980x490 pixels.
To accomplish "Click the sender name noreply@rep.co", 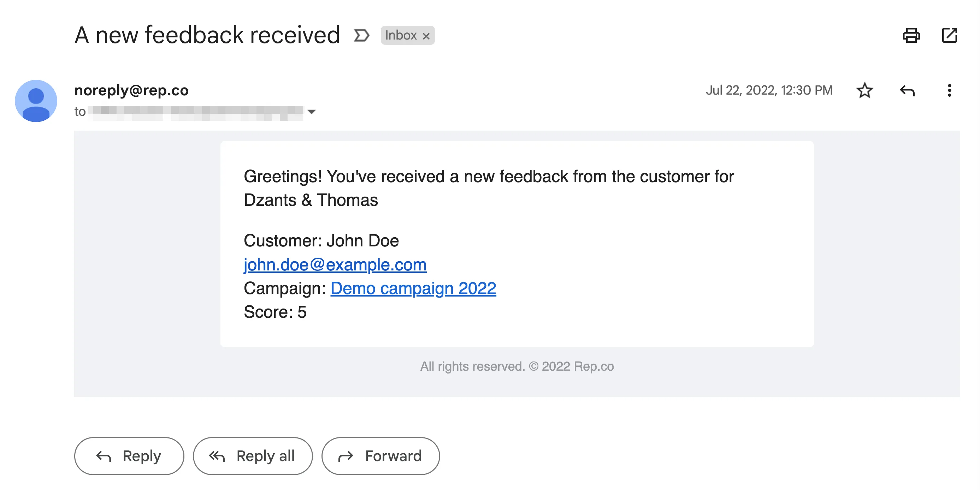I will coord(131,90).
